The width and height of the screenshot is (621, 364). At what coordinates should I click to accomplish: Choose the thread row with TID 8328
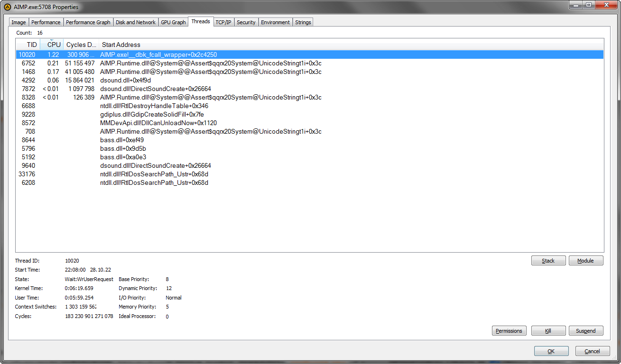(309, 97)
